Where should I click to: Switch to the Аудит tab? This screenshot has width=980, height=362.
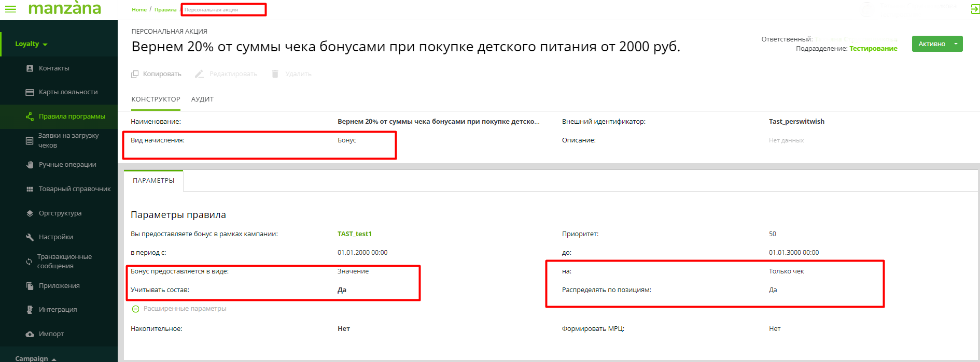(202, 99)
